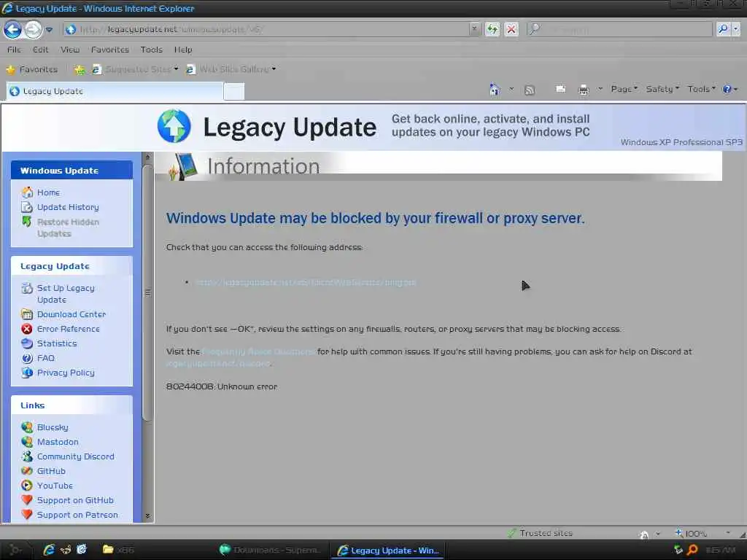The image size is (747, 560).
Task: Open FAQ link in sidebar
Action: (x=46, y=358)
